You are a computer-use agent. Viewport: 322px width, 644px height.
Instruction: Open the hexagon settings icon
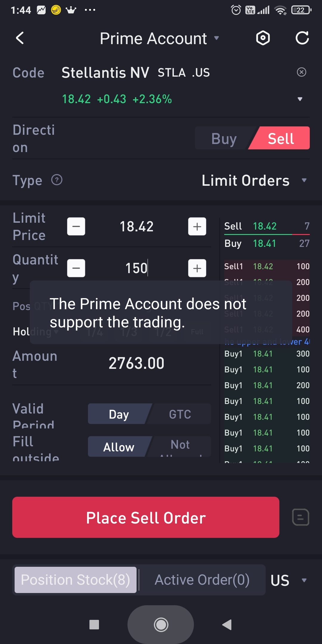(x=263, y=38)
